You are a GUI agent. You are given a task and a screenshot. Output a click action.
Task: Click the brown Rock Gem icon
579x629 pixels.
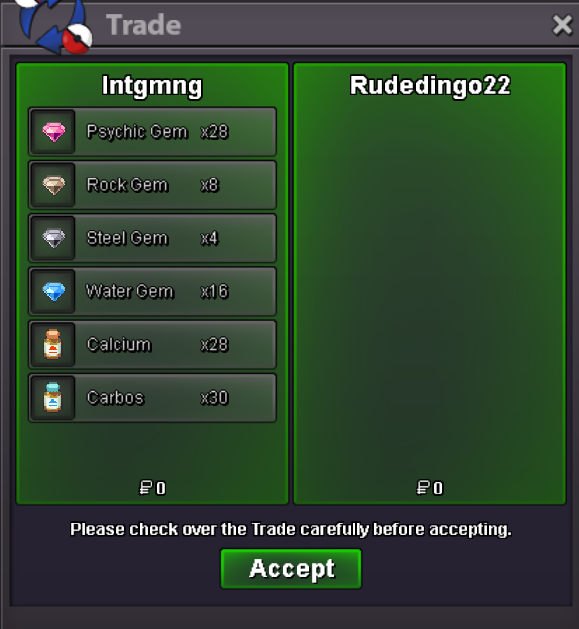[x=54, y=185]
